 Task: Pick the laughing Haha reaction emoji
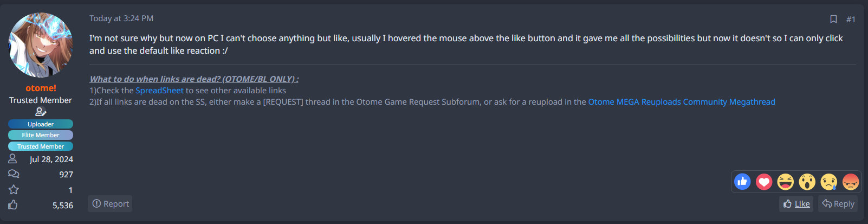[x=786, y=182]
